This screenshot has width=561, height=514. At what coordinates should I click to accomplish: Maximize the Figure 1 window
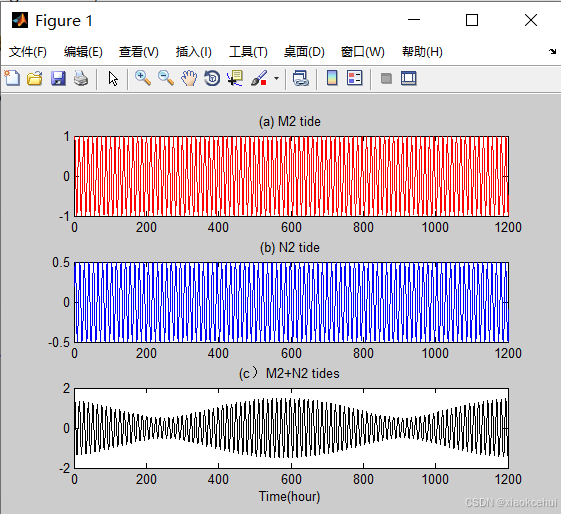click(472, 20)
